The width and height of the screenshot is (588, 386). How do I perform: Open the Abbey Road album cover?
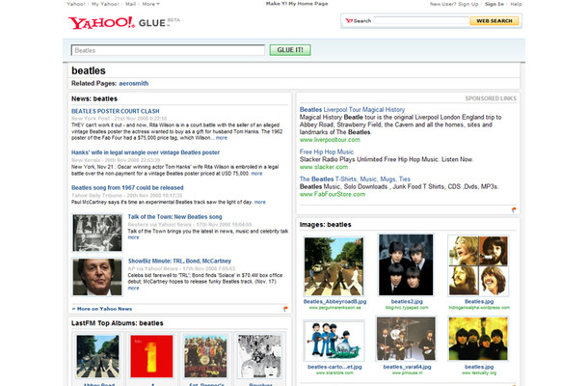point(97,356)
